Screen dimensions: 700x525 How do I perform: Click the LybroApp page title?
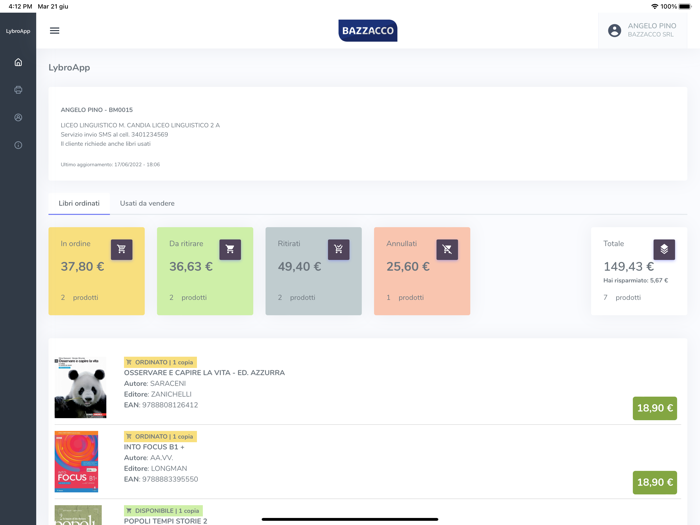tap(69, 67)
